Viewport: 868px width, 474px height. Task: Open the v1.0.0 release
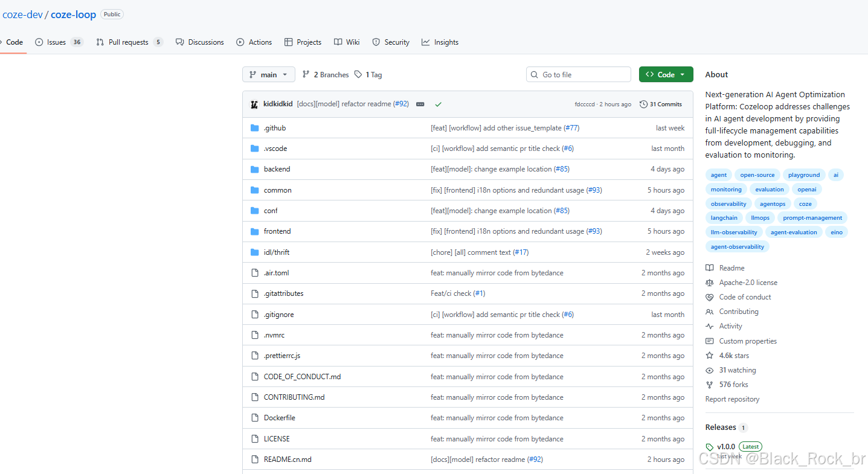pyautogui.click(x=726, y=447)
